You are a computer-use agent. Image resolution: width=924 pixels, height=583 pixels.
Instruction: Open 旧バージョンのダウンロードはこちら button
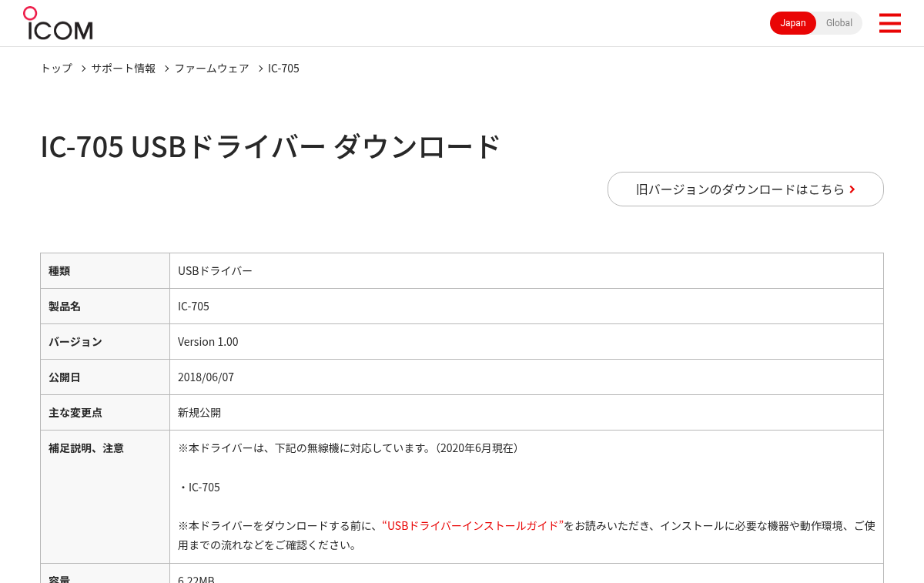pyautogui.click(x=745, y=189)
